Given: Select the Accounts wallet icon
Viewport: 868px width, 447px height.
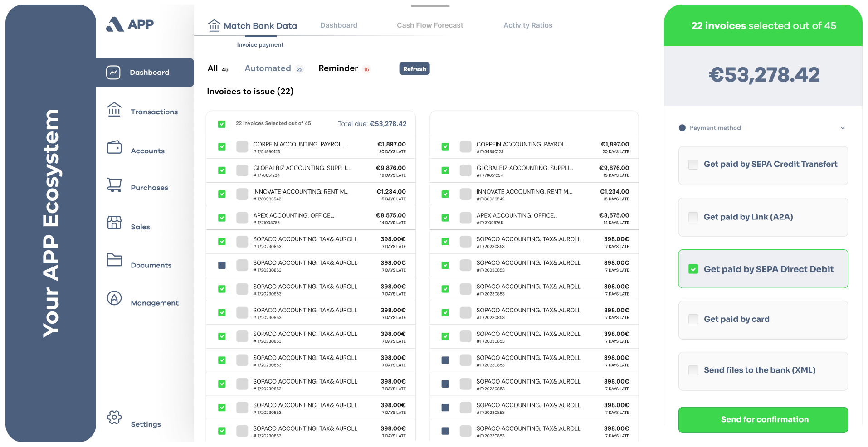Looking at the screenshot, I should tap(114, 147).
